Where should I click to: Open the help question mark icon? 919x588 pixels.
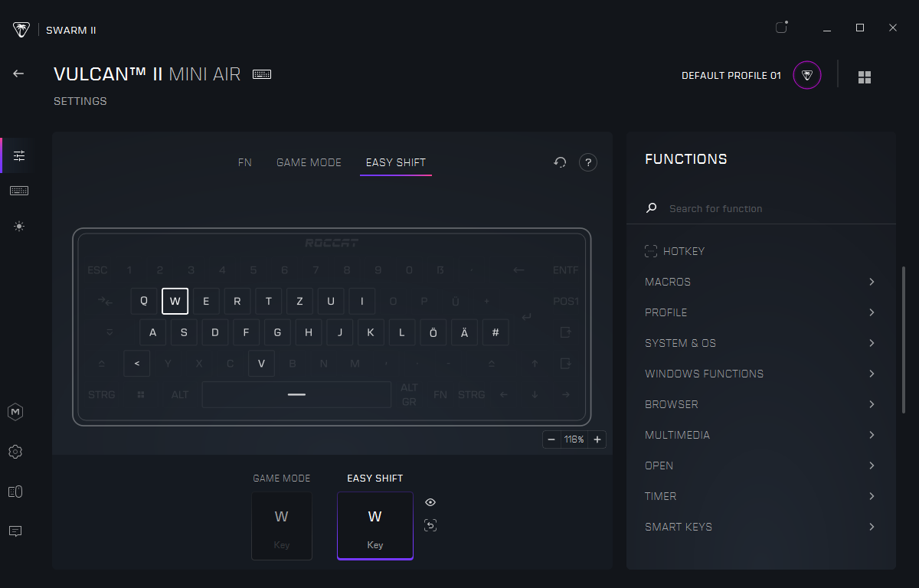tap(587, 162)
